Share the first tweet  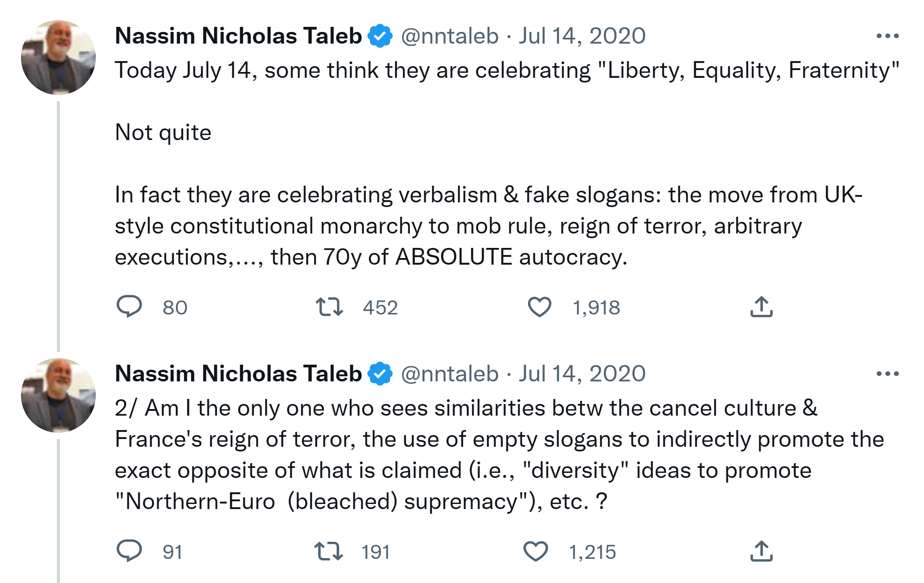[761, 307]
